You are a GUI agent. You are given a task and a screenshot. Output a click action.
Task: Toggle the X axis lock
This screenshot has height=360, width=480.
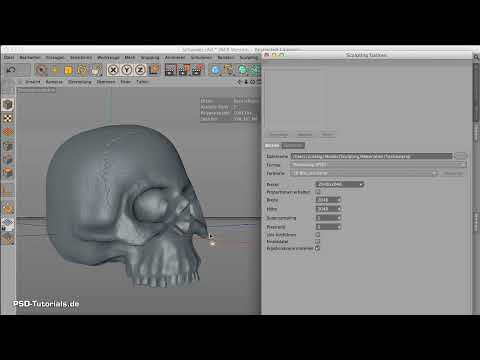point(113,70)
